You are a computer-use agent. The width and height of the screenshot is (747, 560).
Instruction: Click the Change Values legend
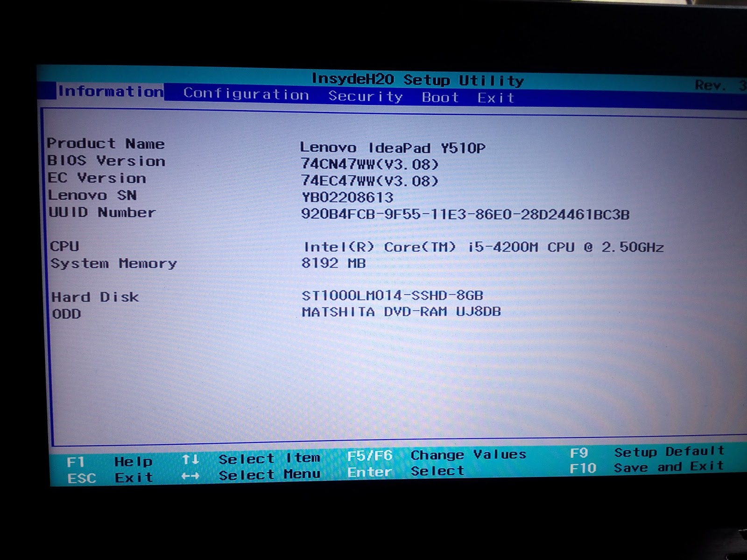[x=468, y=455]
